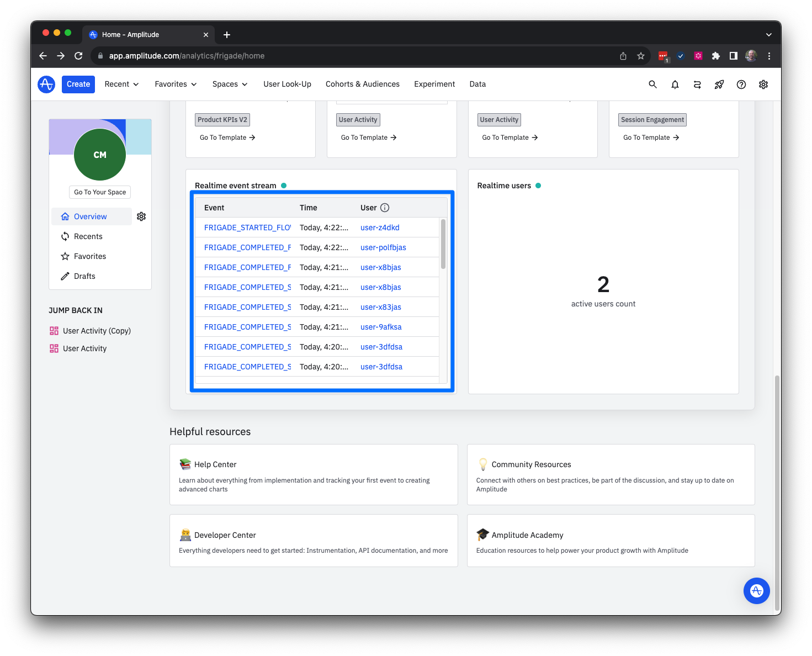Open Cohorts & Audiences
Image resolution: width=812 pixels, height=656 pixels.
coord(363,84)
